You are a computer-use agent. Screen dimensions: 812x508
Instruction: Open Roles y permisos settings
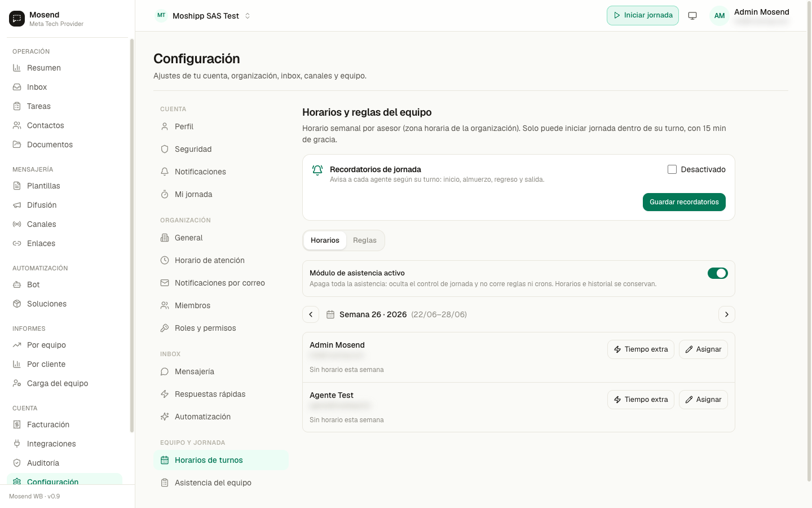pos(221,328)
